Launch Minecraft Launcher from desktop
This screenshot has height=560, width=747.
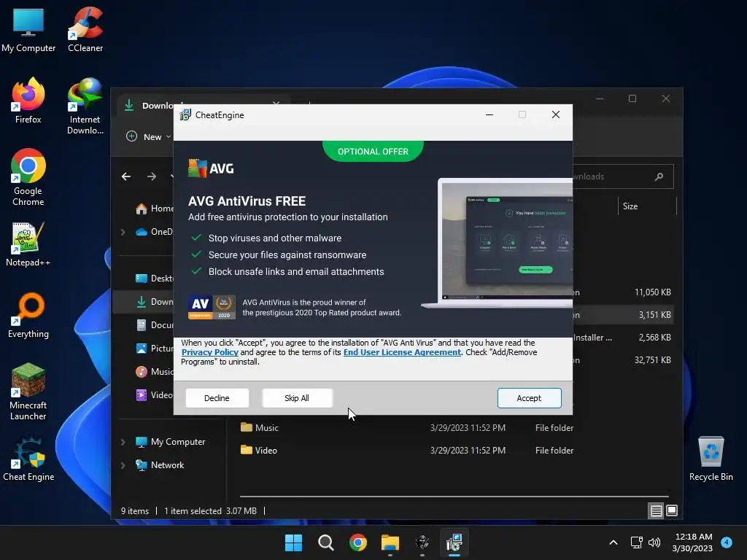tap(28, 392)
